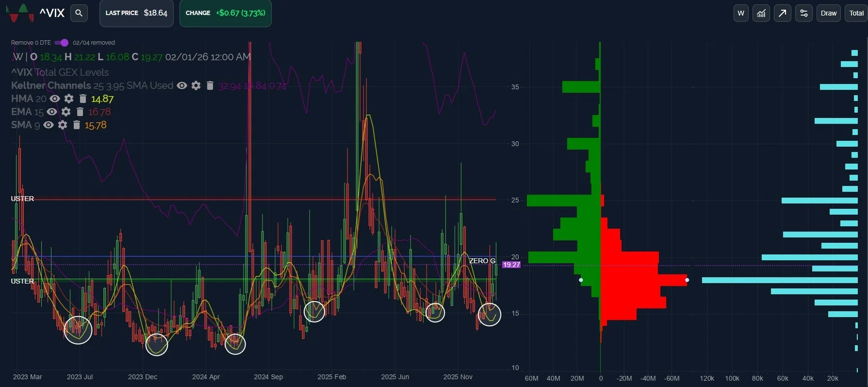868x387 pixels.
Task: Click the 02/04 removed text
Action: (x=94, y=43)
